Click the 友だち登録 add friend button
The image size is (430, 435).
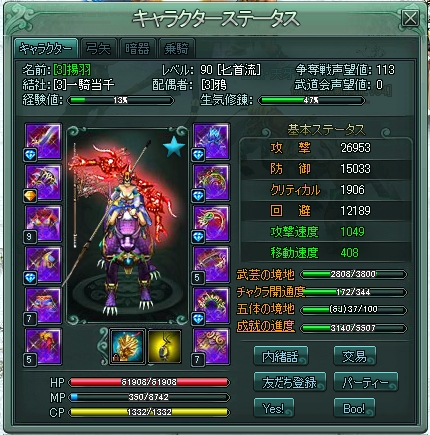289,382
